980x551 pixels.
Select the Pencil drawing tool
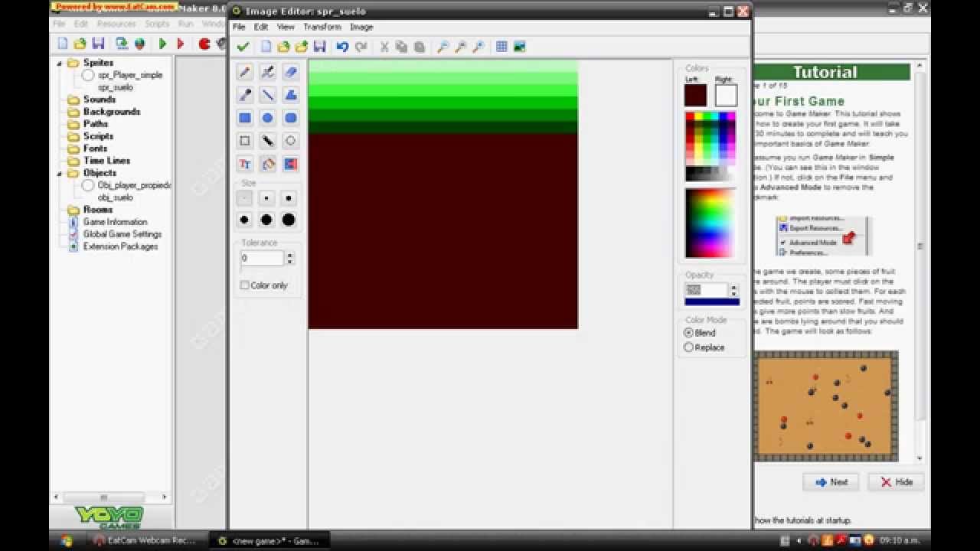pyautogui.click(x=245, y=72)
